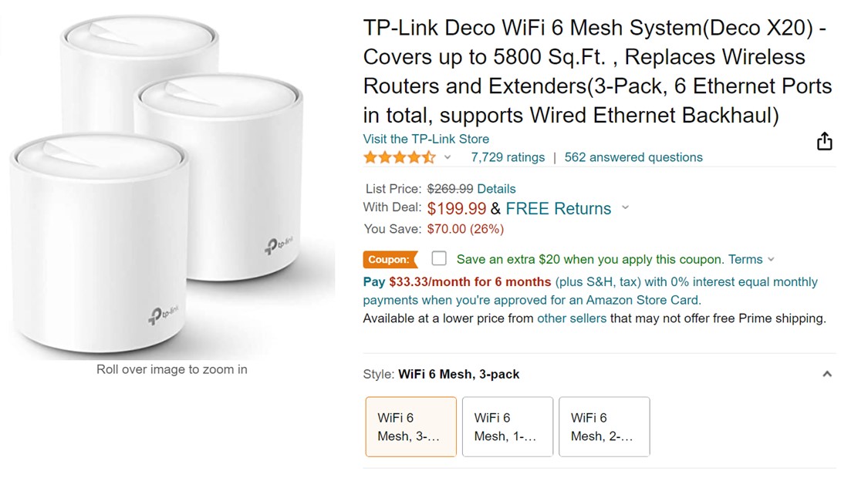Choose the WiFi 6 Mesh 1-pack option
The image size is (868, 488).
click(x=507, y=426)
